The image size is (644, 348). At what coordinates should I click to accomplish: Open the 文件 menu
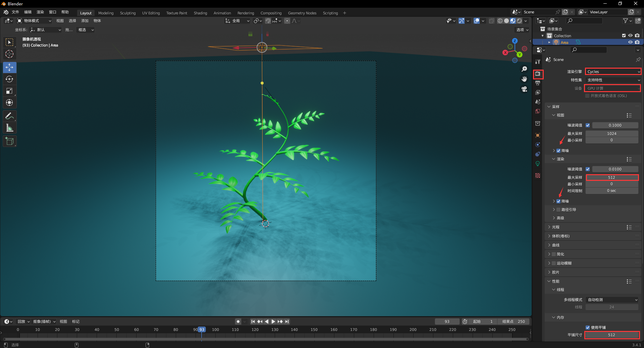click(15, 12)
